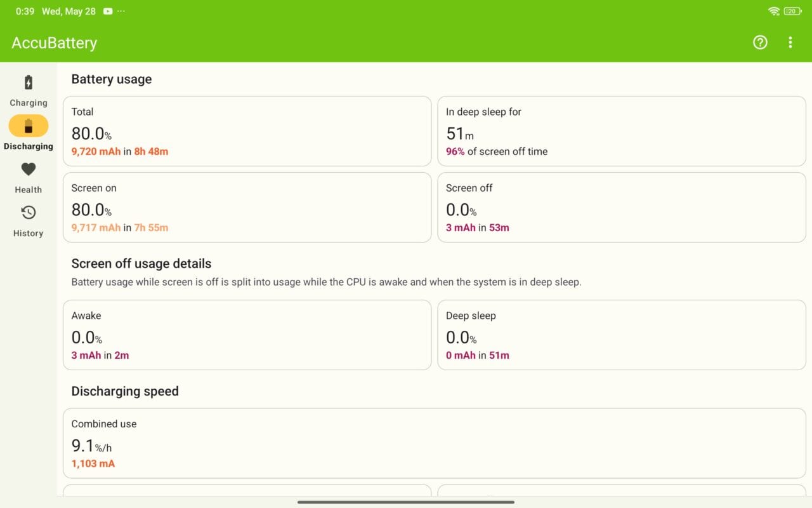This screenshot has width=812, height=508.
Task: Tap the Wi-Fi status icon
Action: [x=773, y=11]
